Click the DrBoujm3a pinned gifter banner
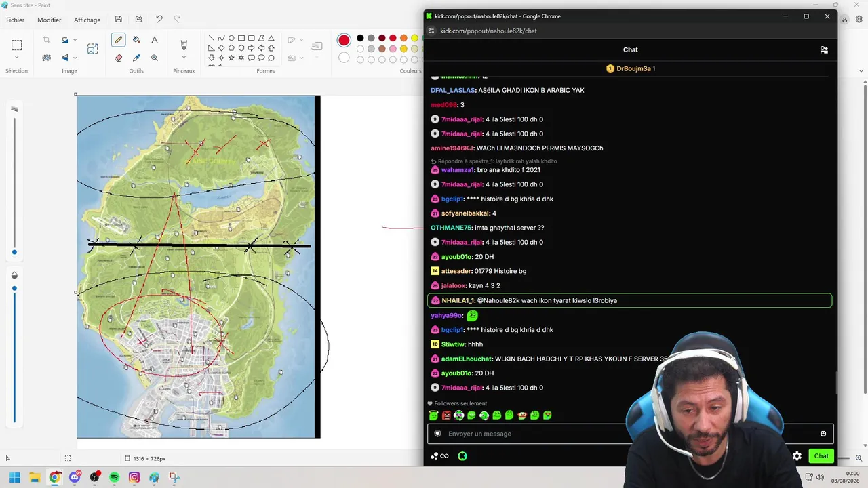 click(x=631, y=68)
